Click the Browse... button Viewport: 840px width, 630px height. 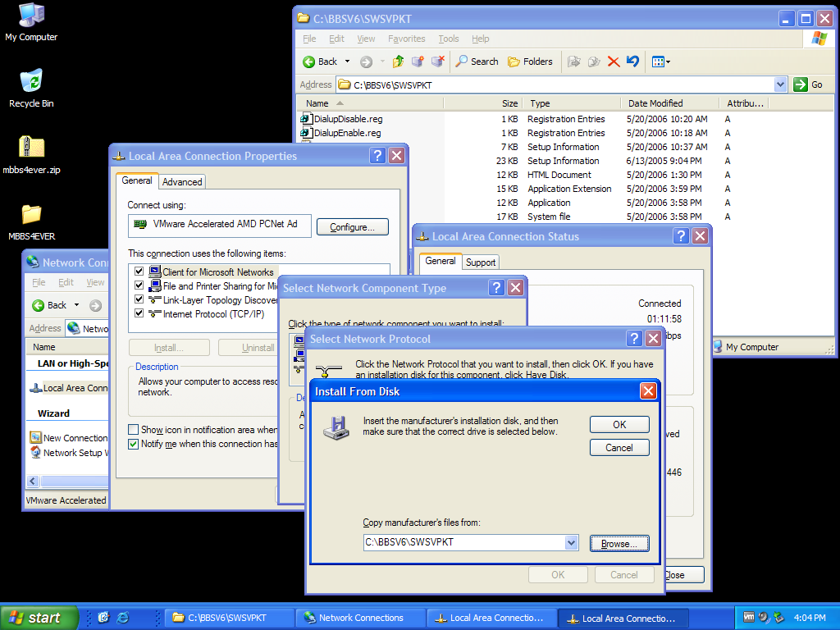[619, 544]
